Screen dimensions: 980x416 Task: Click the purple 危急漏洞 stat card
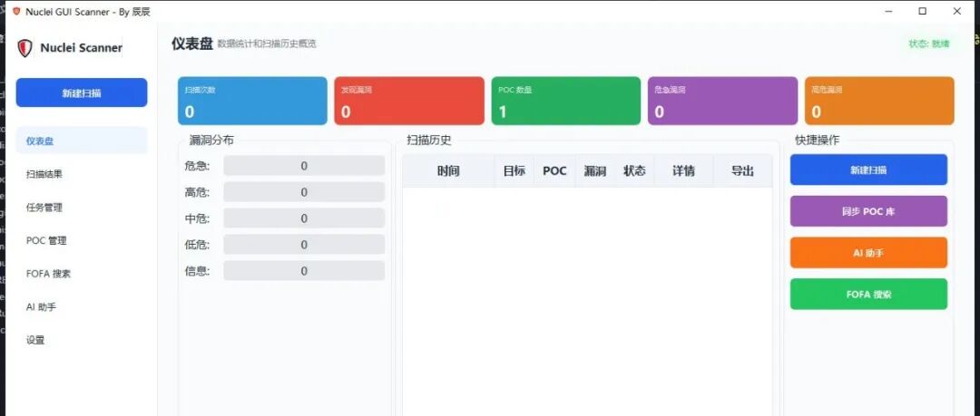(x=722, y=102)
